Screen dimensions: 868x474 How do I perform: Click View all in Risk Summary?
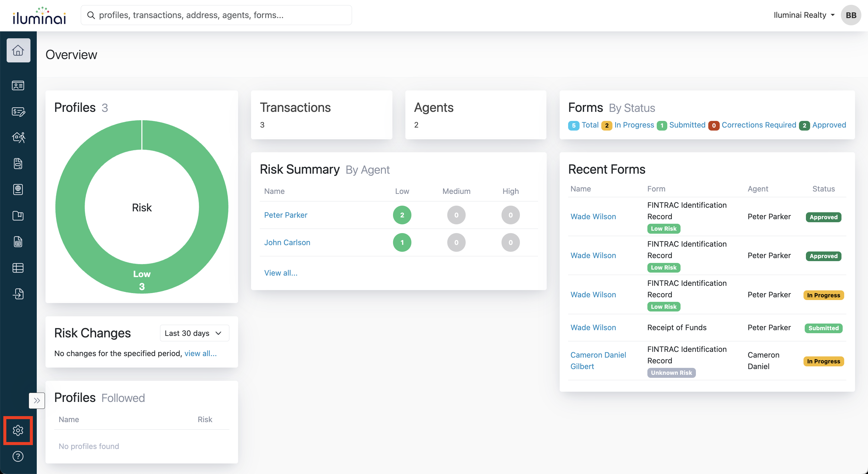pos(281,273)
